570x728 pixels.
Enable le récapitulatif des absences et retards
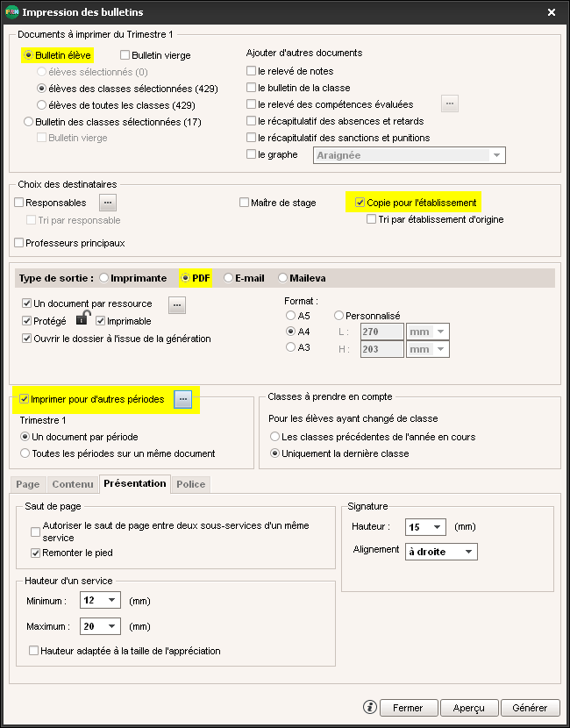[x=335, y=121]
